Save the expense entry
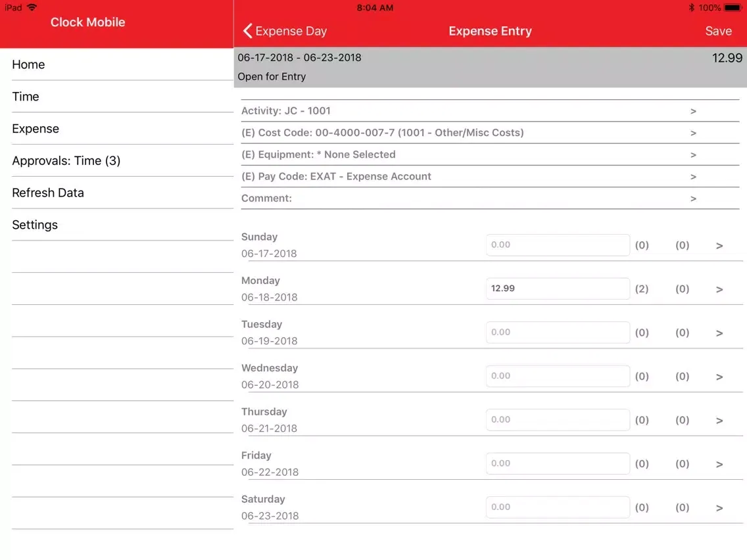Screen dimensions: 747x560 pos(718,31)
